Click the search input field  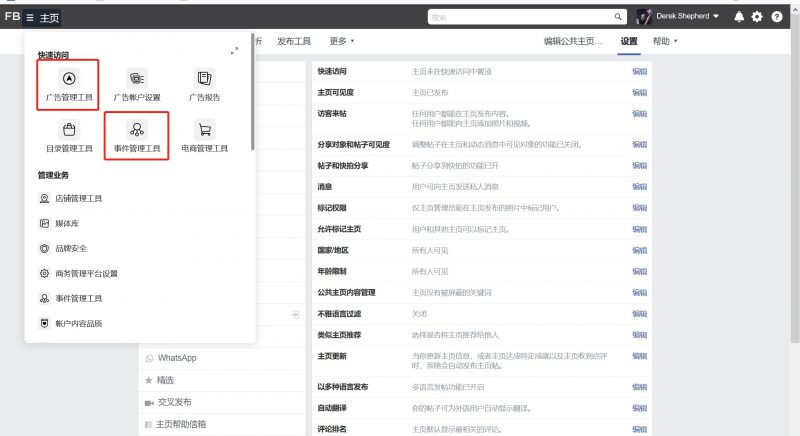coord(520,17)
